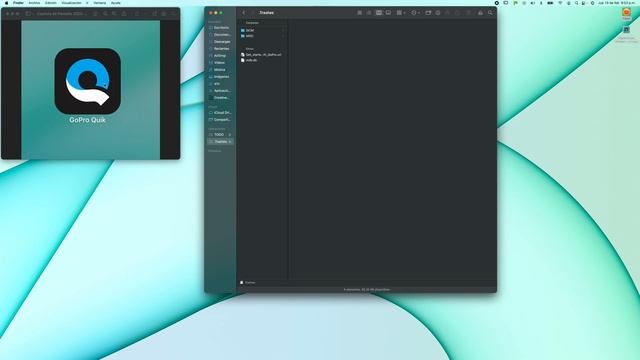Click the date and time in menu bar
Viewport: 640px width, 360px height.
[616, 3]
